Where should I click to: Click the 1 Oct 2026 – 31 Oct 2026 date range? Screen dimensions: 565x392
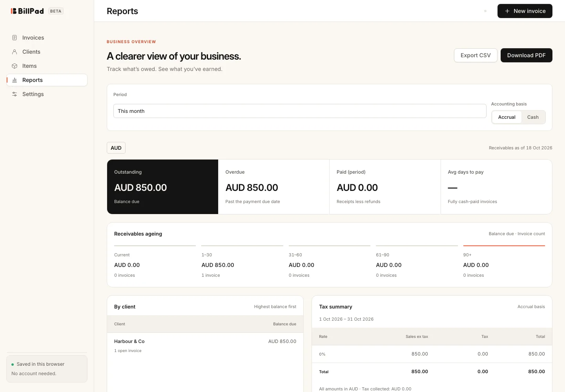pyautogui.click(x=346, y=319)
